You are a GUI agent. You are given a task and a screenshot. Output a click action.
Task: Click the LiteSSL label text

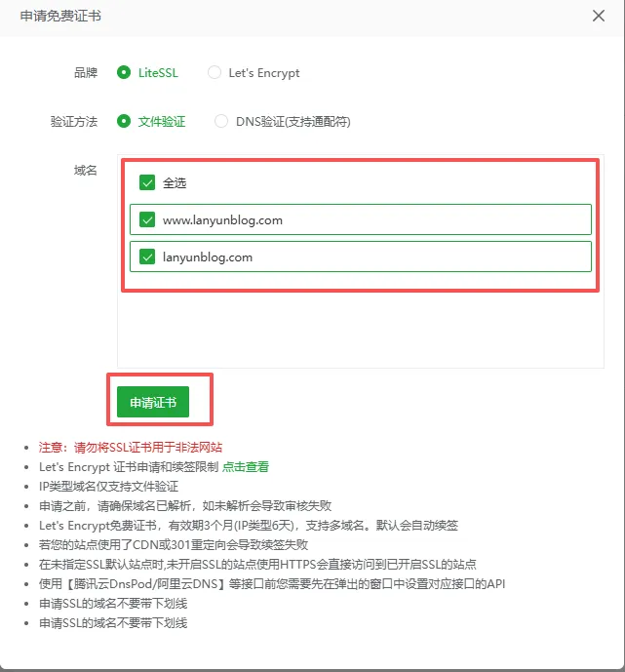click(x=158, y=73)
